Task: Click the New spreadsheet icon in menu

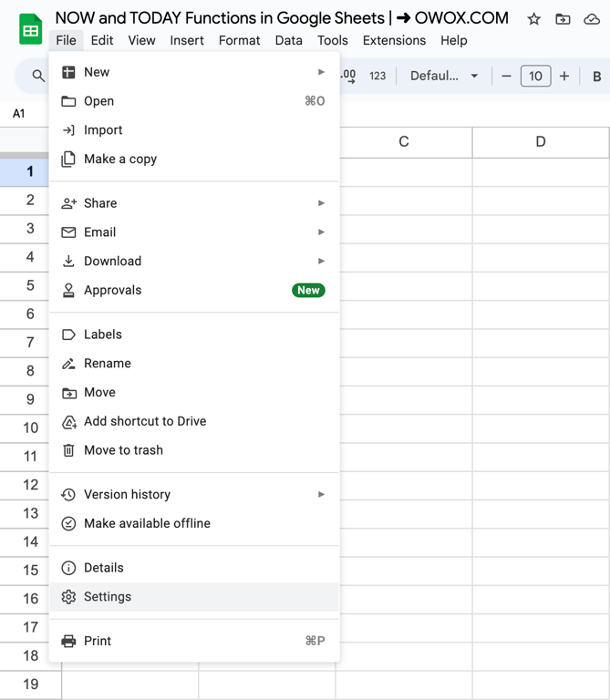Action: tap(68, 72)
